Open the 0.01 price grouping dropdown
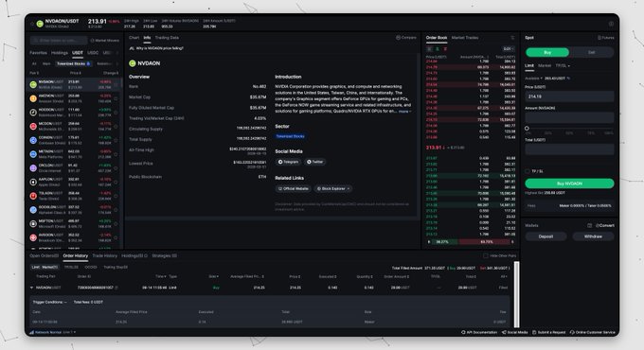Screen dimensions: 644x350 (509, 49)
